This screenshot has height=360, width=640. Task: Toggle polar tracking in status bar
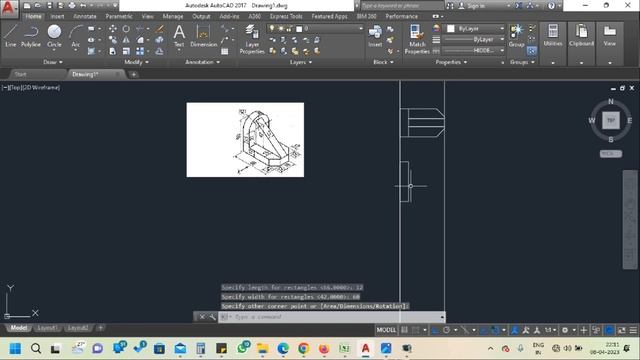coord(447,330)
